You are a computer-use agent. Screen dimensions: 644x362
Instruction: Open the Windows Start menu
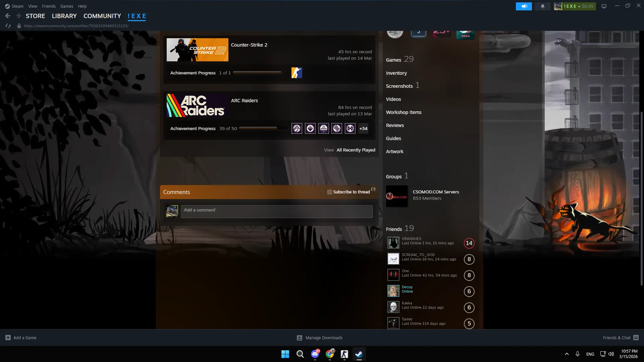point(285,354)
